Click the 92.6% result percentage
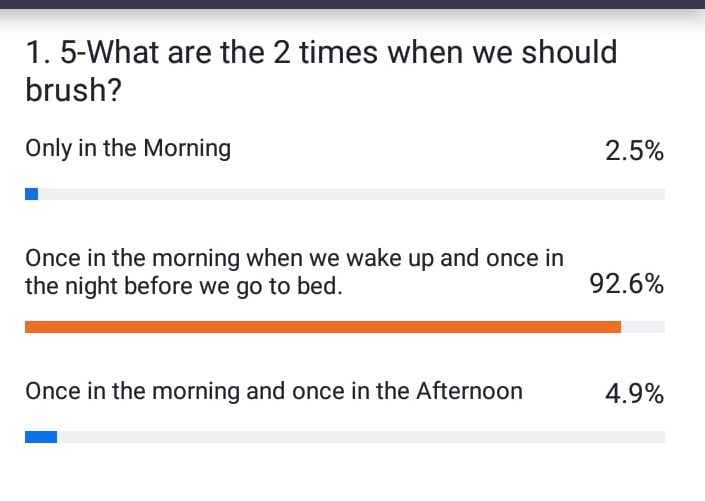 pos(627,284)
